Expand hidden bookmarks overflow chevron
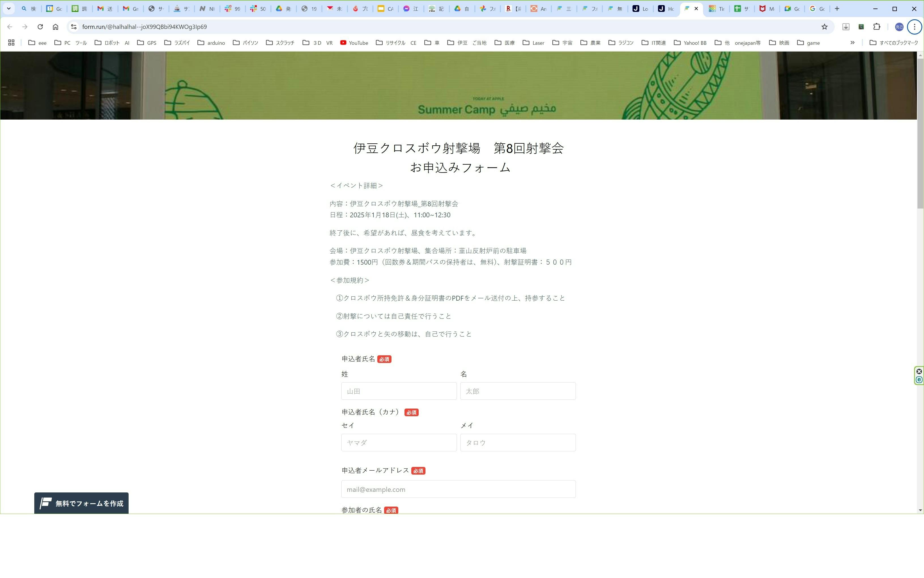Image resolution: width=924 pixels, height=578 pixels. click(x=852, y=43)
